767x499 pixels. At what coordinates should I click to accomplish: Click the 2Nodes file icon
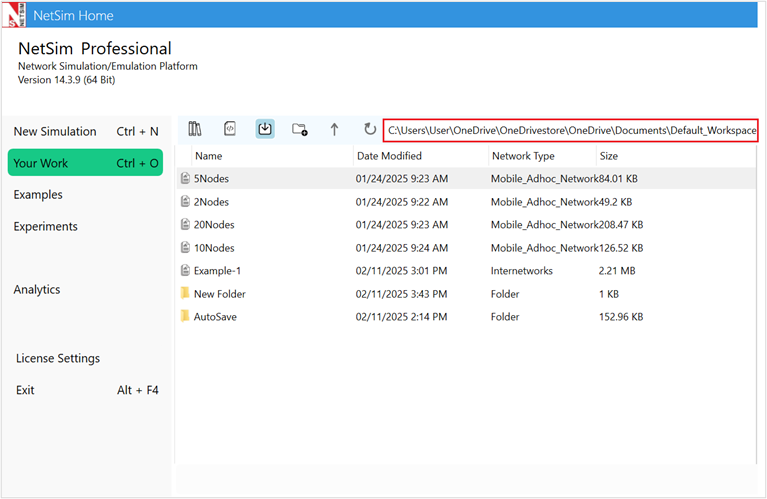click(185, 201)
